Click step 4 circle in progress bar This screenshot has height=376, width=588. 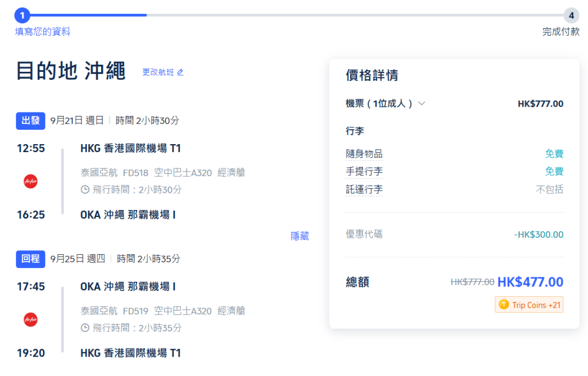(571, 15)
